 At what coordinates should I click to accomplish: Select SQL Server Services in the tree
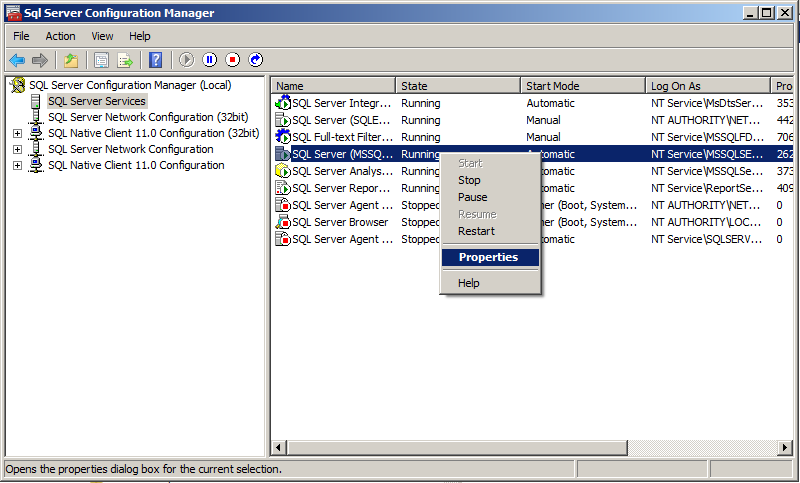(x=96, y=101)
